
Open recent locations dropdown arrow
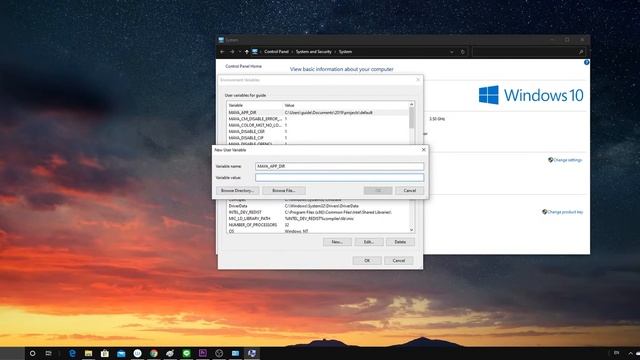click(x=240, y=52)
